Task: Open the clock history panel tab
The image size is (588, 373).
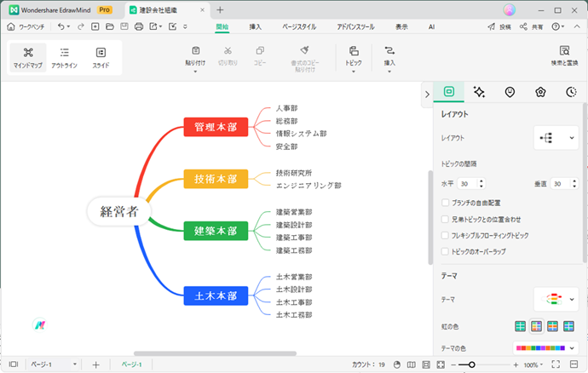Action: click(x=571, y=92)
